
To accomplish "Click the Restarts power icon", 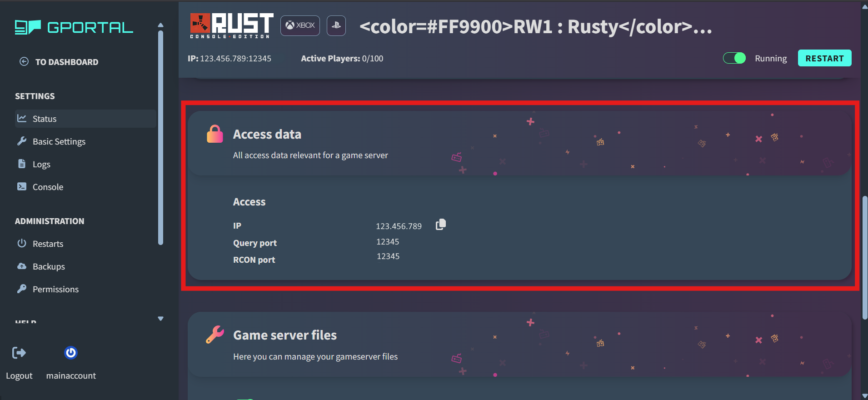I will tap(22, 243).
